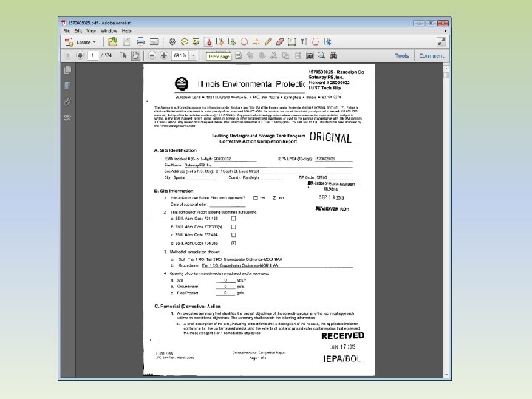Image resolution: width=532 pixels, height=399 pixels.
Task: Select the pencil drawing tool
Action: pos(267,41)
